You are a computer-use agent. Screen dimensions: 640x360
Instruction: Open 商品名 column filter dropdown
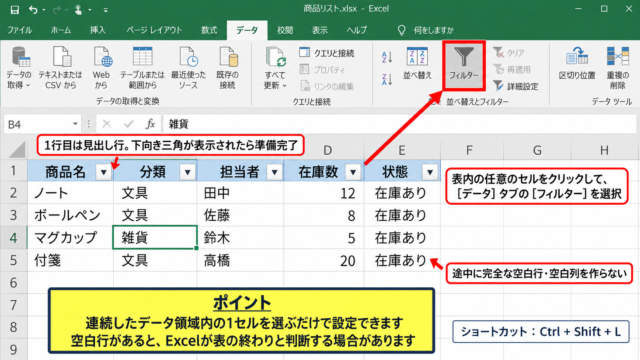point(104,172)
